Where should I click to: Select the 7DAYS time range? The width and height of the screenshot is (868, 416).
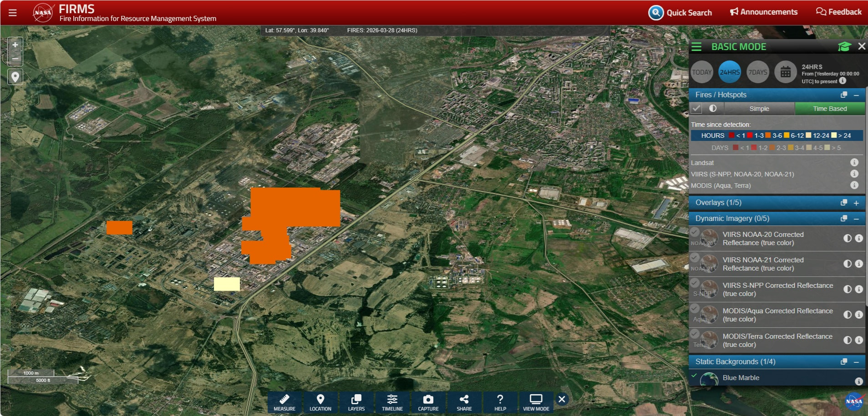758,72
